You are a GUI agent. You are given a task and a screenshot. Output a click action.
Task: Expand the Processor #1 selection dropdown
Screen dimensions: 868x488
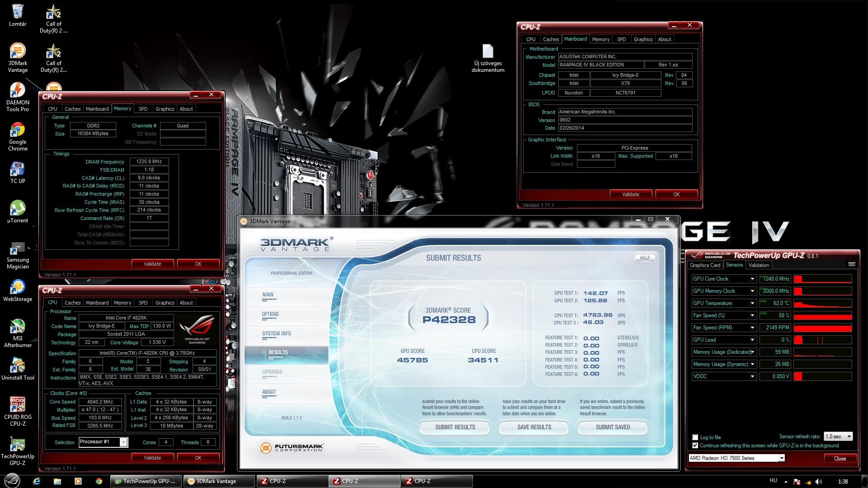coord(123,442)
